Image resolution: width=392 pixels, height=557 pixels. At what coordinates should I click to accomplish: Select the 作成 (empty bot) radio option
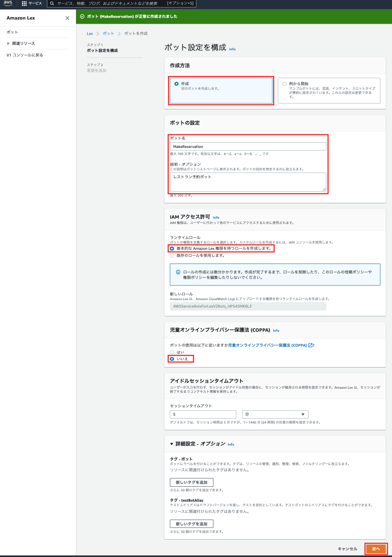click(176, 84)
